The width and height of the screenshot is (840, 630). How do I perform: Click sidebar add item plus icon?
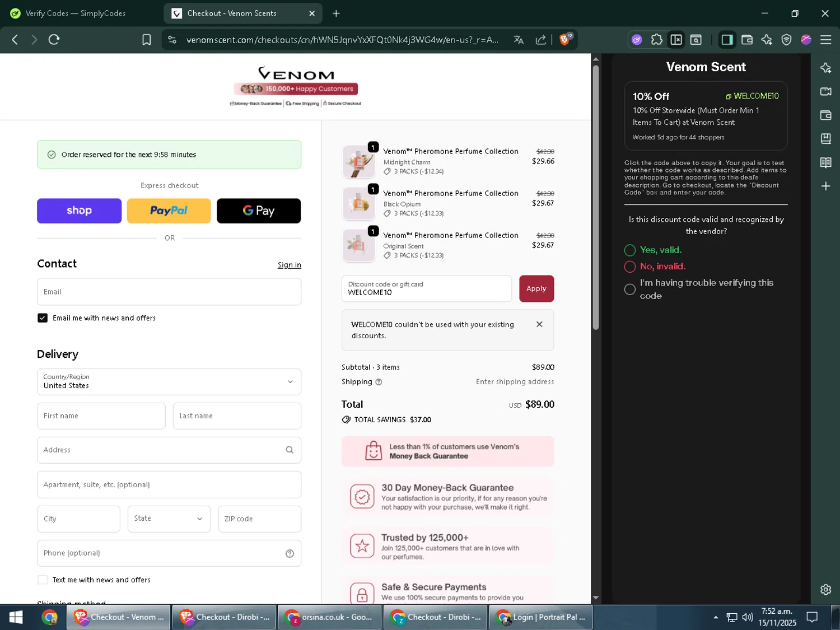pos(825,186)
